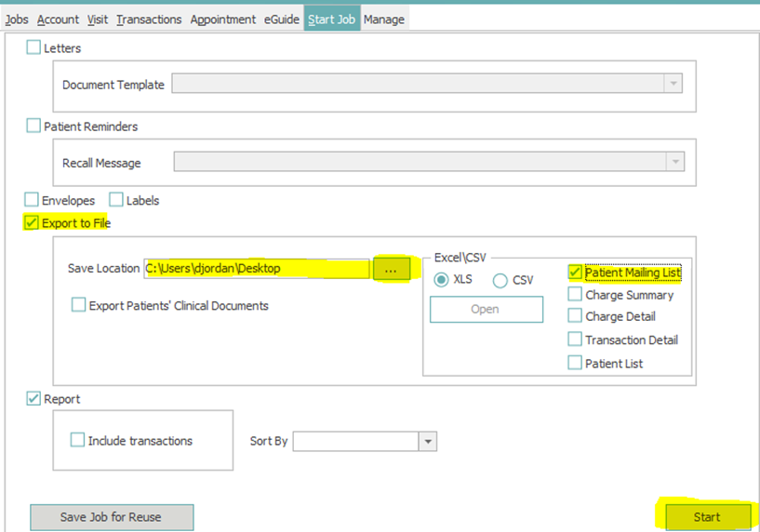The image size is (760, 532).
Task: Open the Recall Message dropdown
Action: pos(673,163)
